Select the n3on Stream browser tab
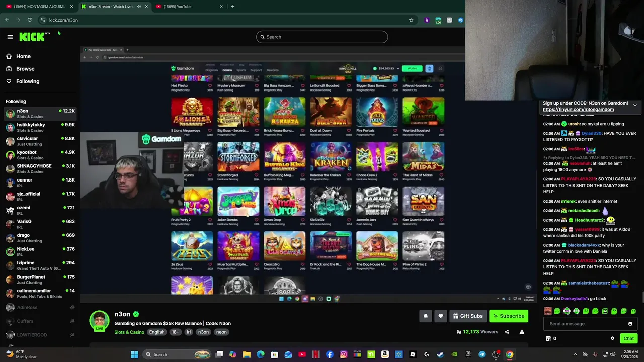 click(x=114, y=7)
